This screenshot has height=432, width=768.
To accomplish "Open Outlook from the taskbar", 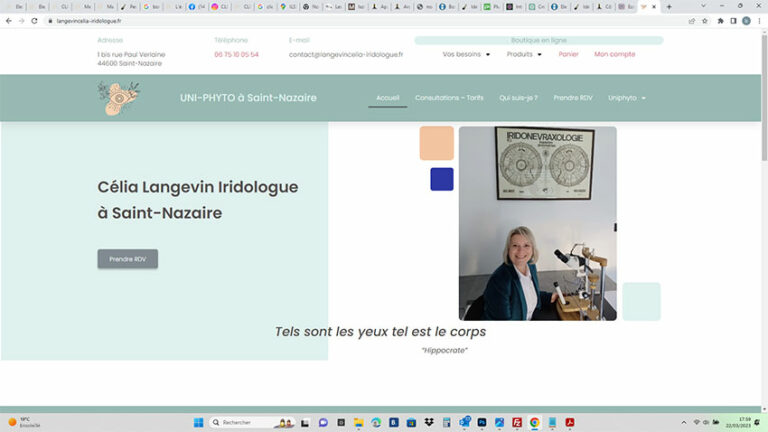I will click(x=464, y=422).
